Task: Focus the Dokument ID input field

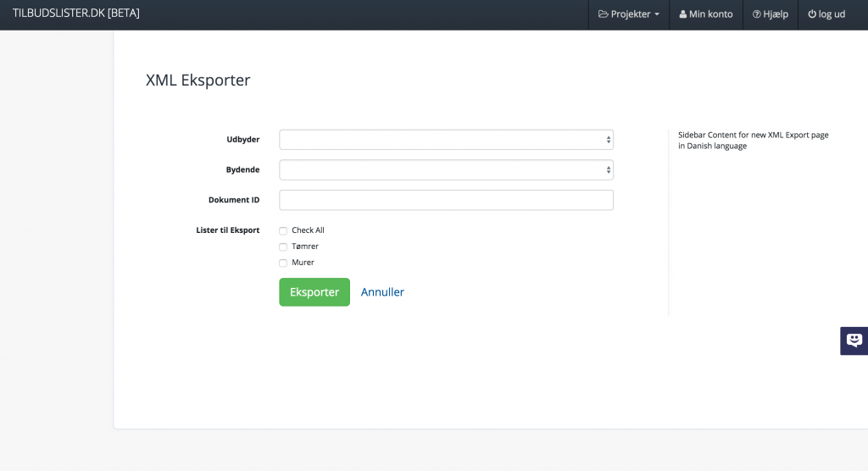Action: (x=446, y=200)
